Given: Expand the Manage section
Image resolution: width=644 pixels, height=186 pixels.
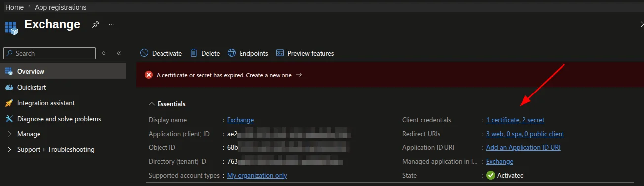Looking at the screenshot, I should (9, 134).
